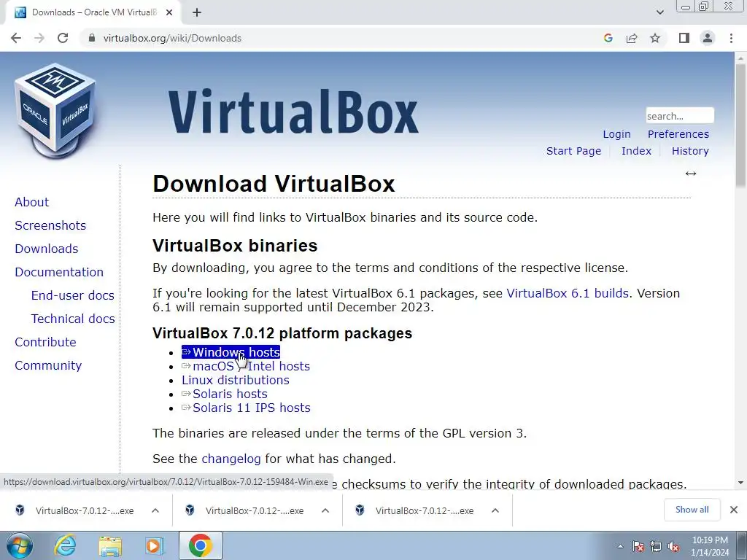The height and width of the screenshot is (560, 747).
Task: Click the VirtualBox cube logo
Action: click(x=55, y=111)
